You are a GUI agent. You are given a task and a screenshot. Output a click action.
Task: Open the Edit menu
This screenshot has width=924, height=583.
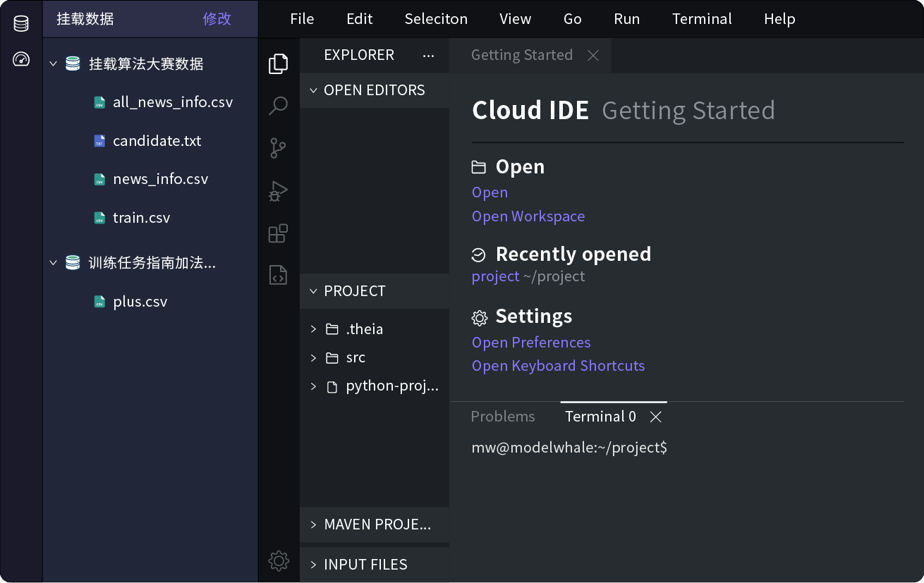point(360,19)
